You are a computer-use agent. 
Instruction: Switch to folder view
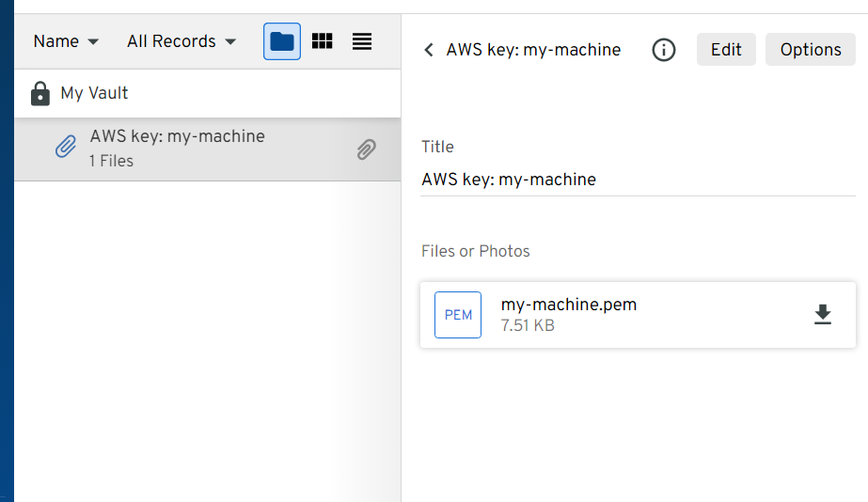(282, 41)
